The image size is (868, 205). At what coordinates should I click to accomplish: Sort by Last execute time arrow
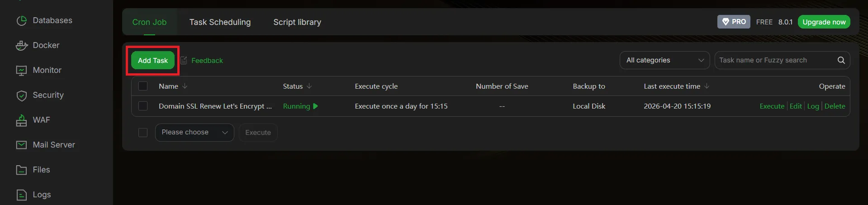pos(707,86)
